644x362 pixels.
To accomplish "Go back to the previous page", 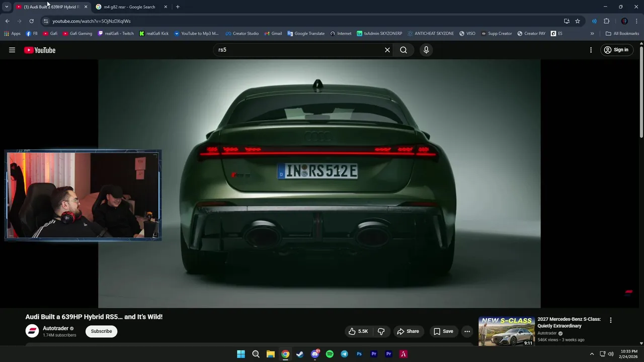I will pos(7,21).
